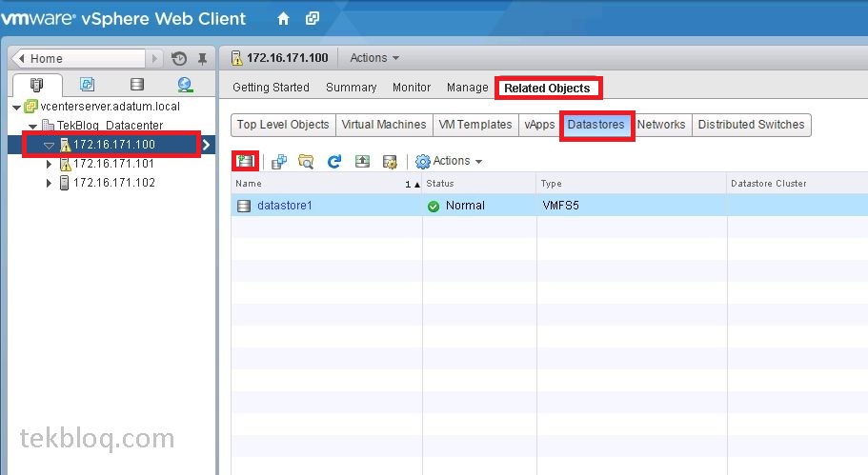The image size is (868, 475).
Task: Click the upload/increase capacity icon
Action: click(362, 161)
